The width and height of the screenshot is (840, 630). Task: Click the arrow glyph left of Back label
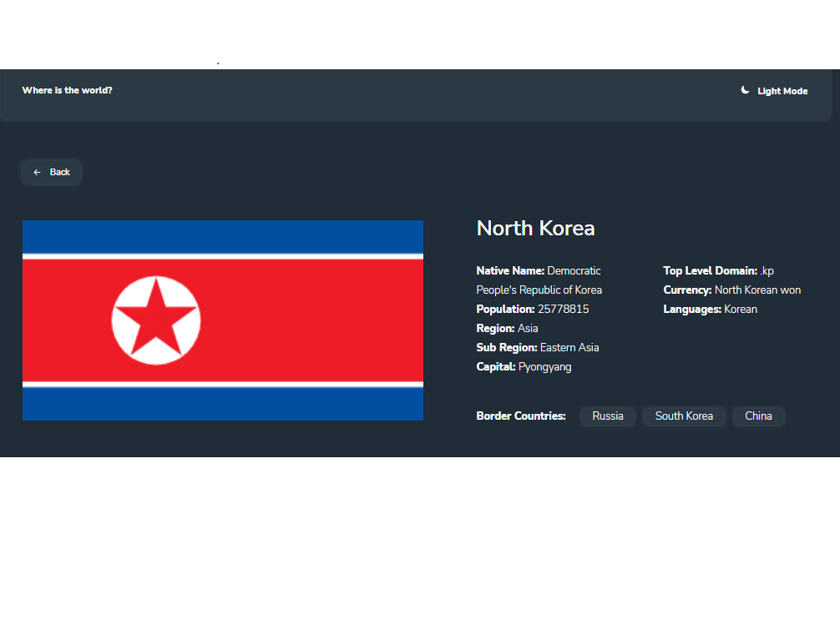tap(37, 172)
